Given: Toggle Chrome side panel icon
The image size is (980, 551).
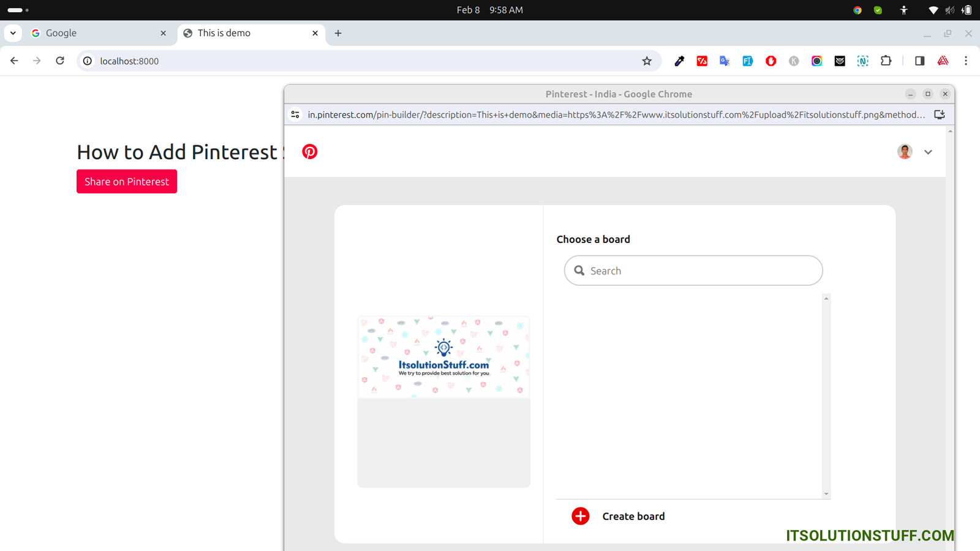Looking at the screenshot, I should [919, 61].
